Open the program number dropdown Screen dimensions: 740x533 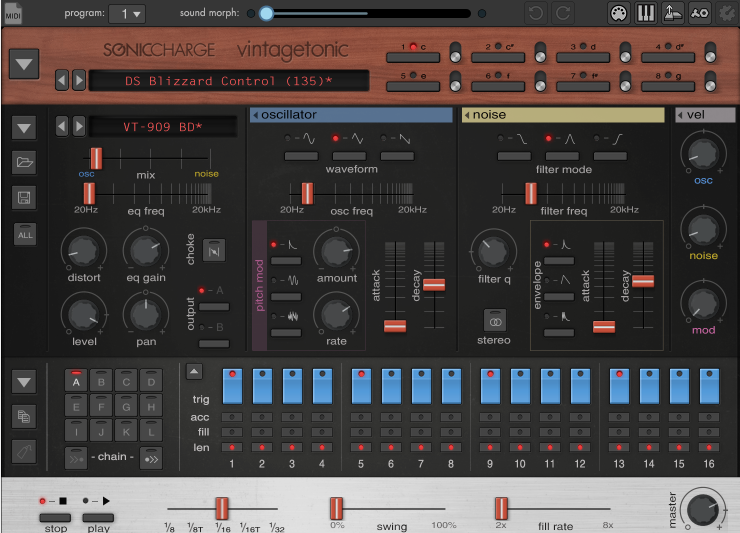pos(126,14)
